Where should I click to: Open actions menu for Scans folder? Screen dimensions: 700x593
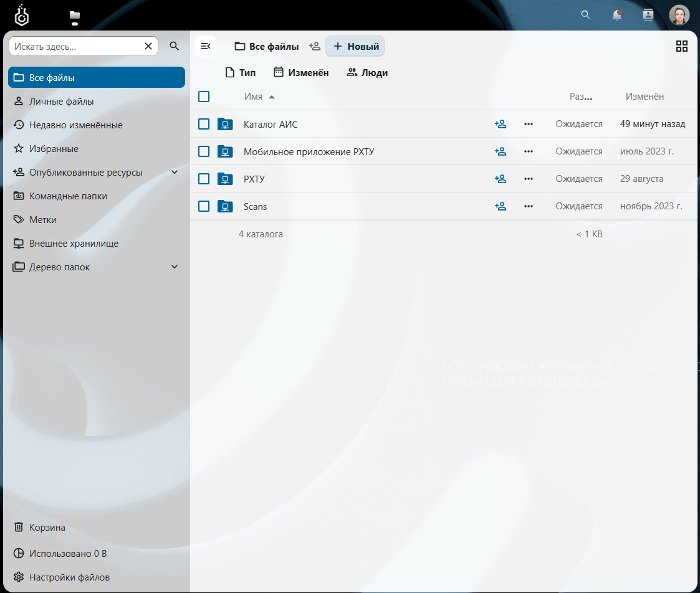(x=529, y=206)
